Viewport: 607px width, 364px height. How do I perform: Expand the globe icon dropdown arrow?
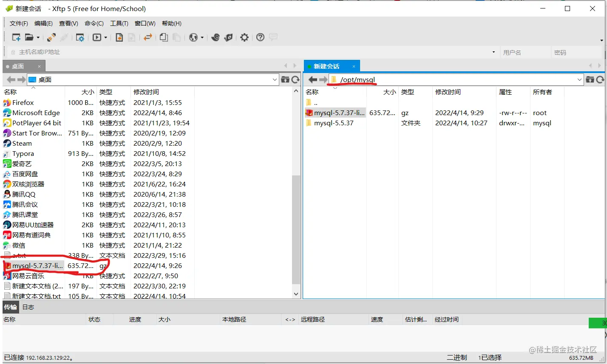pyautogui.click(x=202, y=37)
